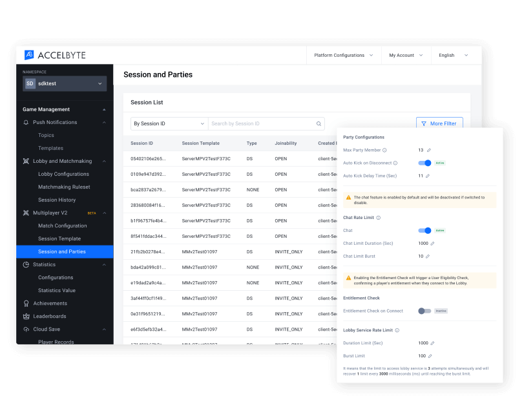524x420 pixels.
Task: Click the Search by Session ID field
Action: click(266, 123)
